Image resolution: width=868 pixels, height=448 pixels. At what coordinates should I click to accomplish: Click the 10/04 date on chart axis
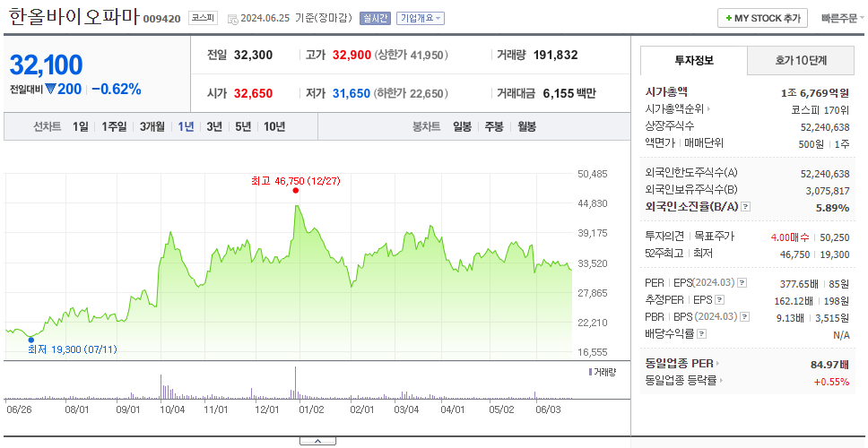(x=172, y=409)
